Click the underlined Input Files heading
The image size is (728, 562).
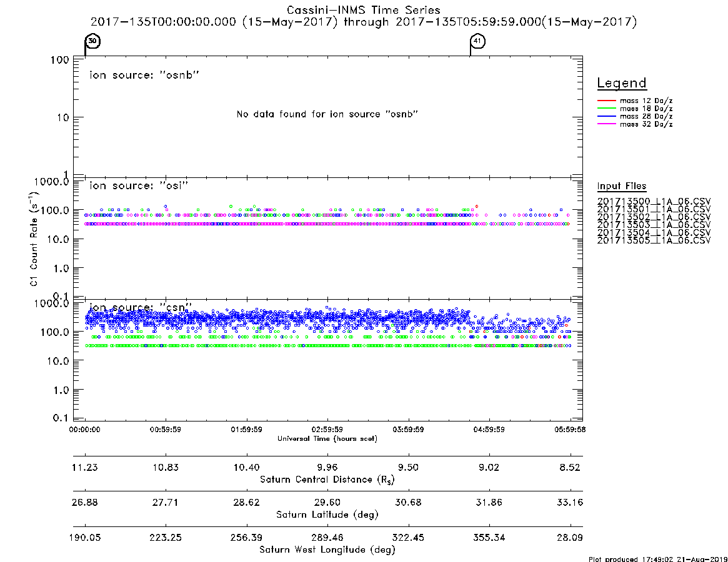point(622,186)
